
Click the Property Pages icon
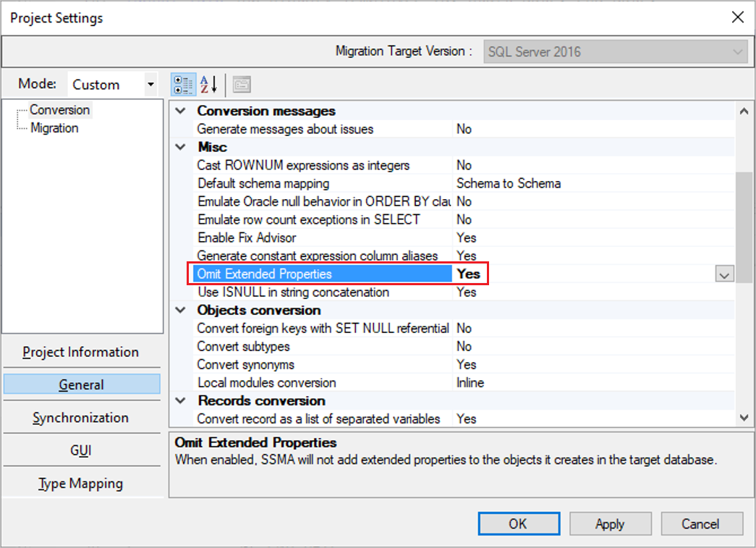(242, 85)
